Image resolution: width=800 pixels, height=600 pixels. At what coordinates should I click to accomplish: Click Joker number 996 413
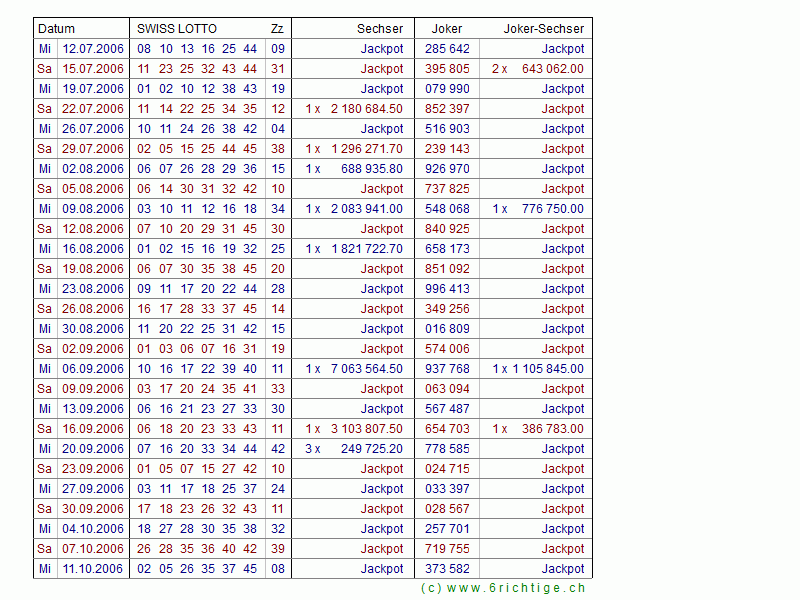[447, 289]
